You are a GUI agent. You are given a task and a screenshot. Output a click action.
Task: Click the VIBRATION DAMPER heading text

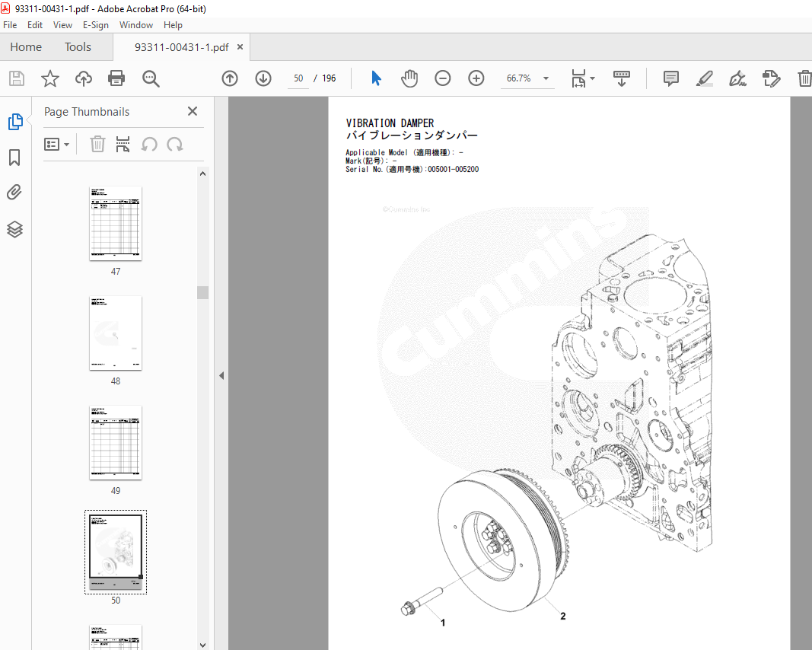click(x=390, y=123)
